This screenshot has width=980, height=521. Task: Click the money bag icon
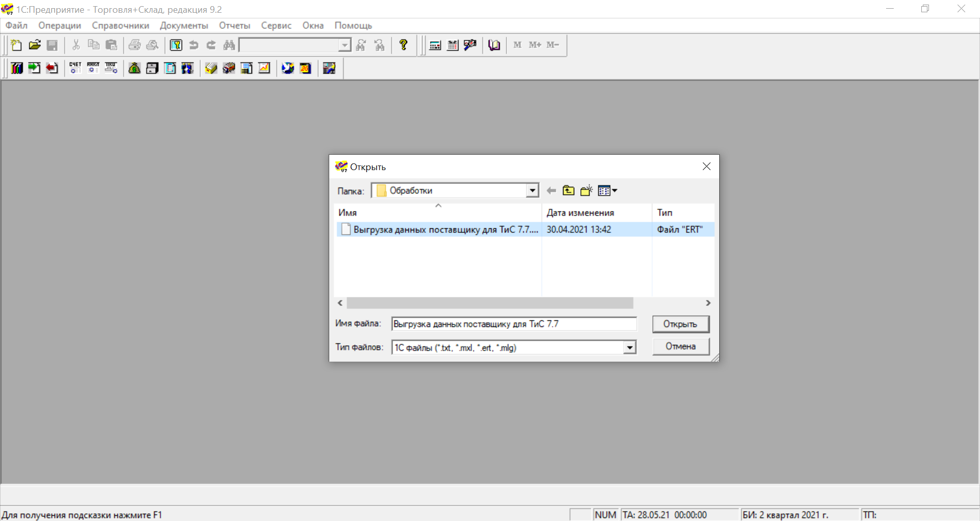pos(135,68)
